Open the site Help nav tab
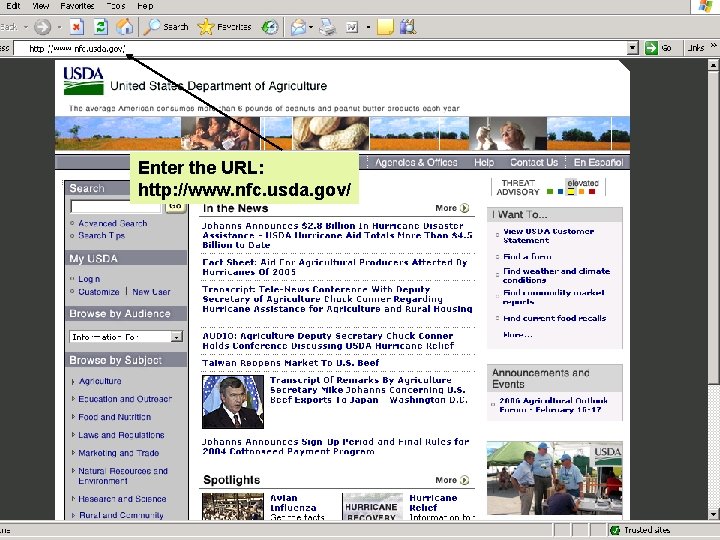 click(484, 163)
